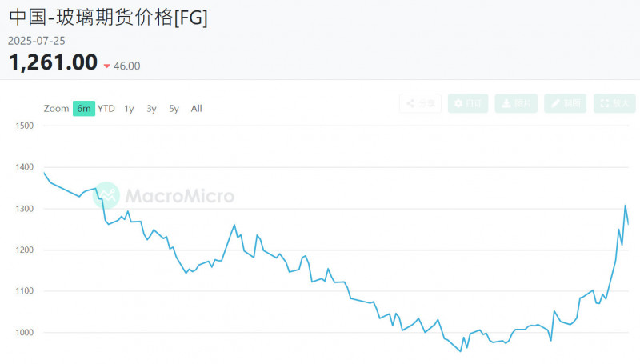Click the 46.00 change value
The height and width of the screenshot is (364, 640).
(127, 66)
